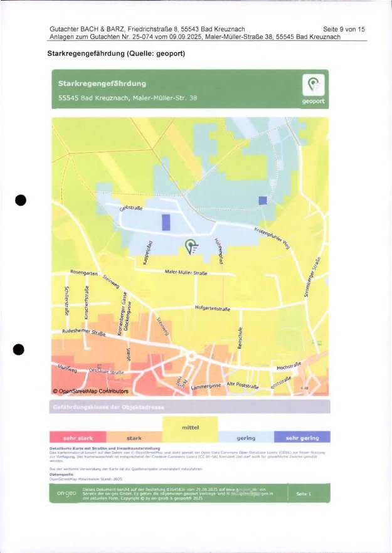
Task: Click the Stromberger Straße street label
Action: 312,277
